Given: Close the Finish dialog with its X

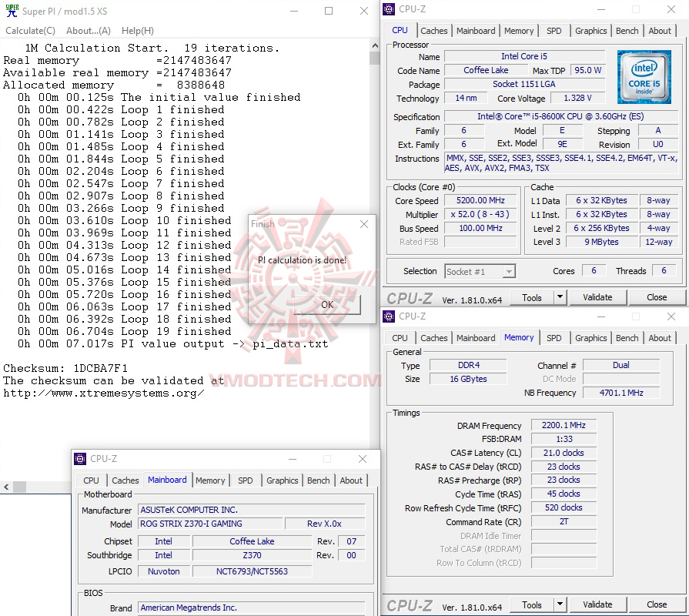Looking at the screenshot, I should (364, 224).
